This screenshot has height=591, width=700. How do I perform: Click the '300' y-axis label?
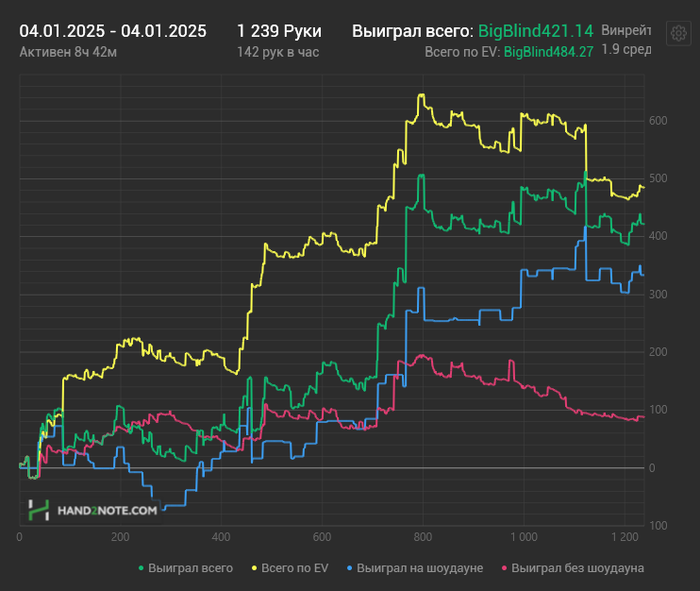(x=658, y=294)
